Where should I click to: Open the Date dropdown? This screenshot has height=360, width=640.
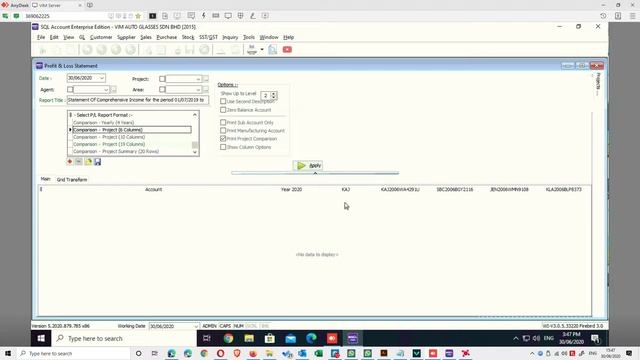click(102, 78)
